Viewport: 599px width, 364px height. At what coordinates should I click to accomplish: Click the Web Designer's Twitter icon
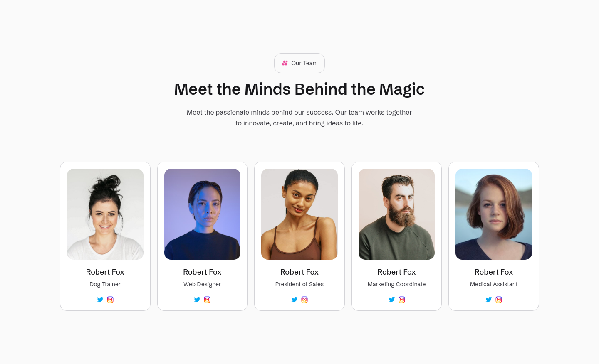point(197,300)
